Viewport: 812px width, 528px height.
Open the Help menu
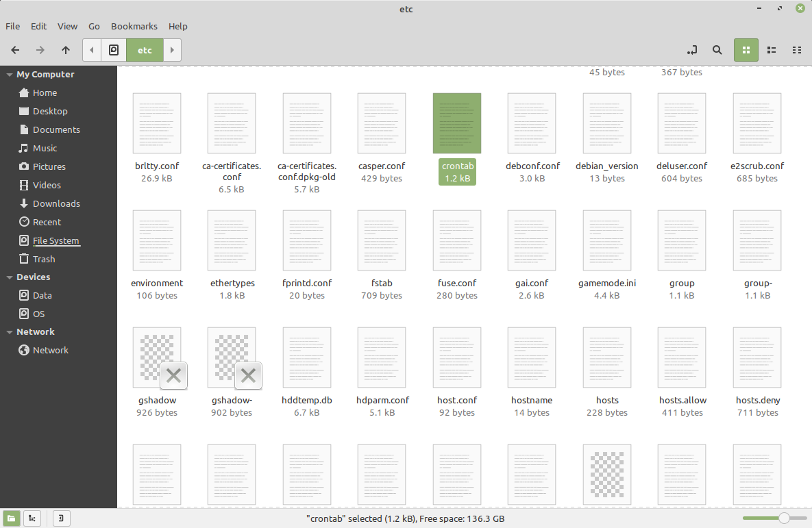click(x=177, y=27)
